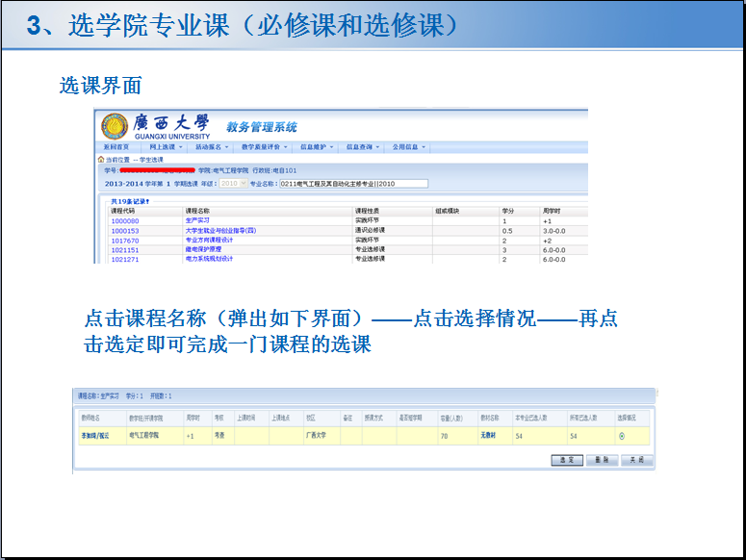Open the 教学质量评价 dropdown menu

click(264, 147)
